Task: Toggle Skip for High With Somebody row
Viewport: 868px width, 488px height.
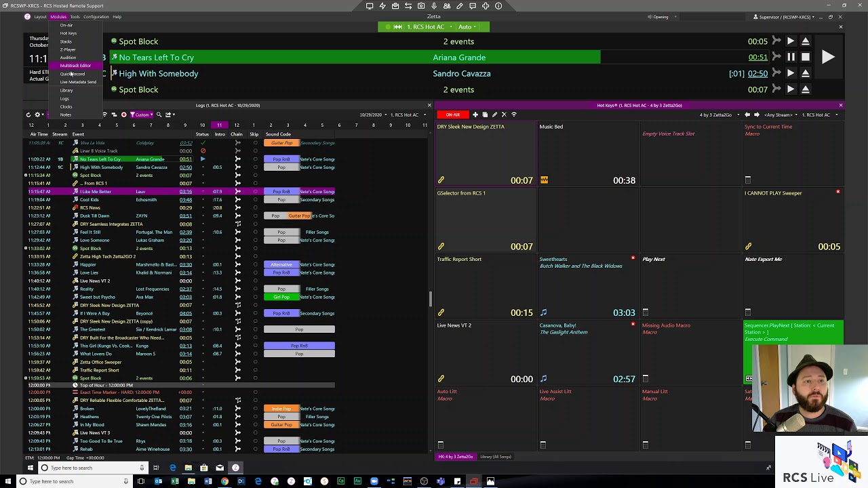Action: [255, 167]
